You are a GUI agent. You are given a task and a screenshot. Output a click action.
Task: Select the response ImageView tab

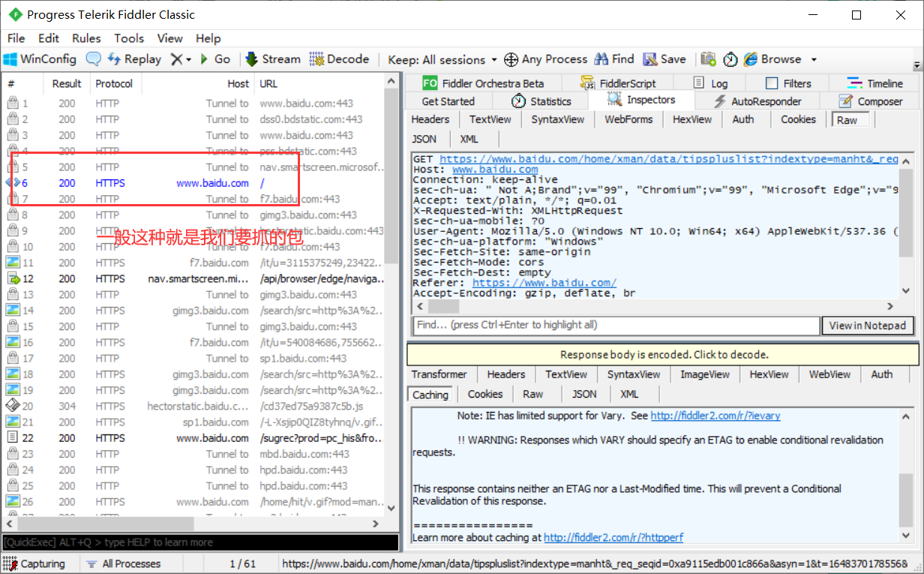(x=704, y=374)
